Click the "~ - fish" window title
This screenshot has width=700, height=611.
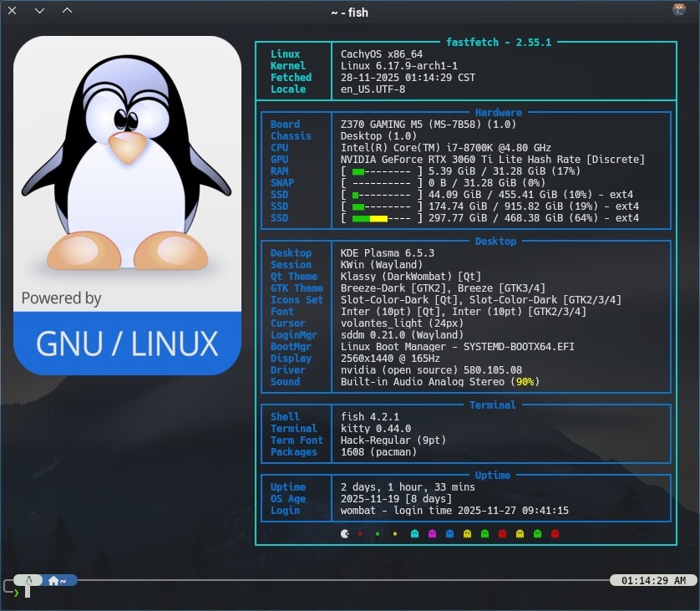point(349,13)
